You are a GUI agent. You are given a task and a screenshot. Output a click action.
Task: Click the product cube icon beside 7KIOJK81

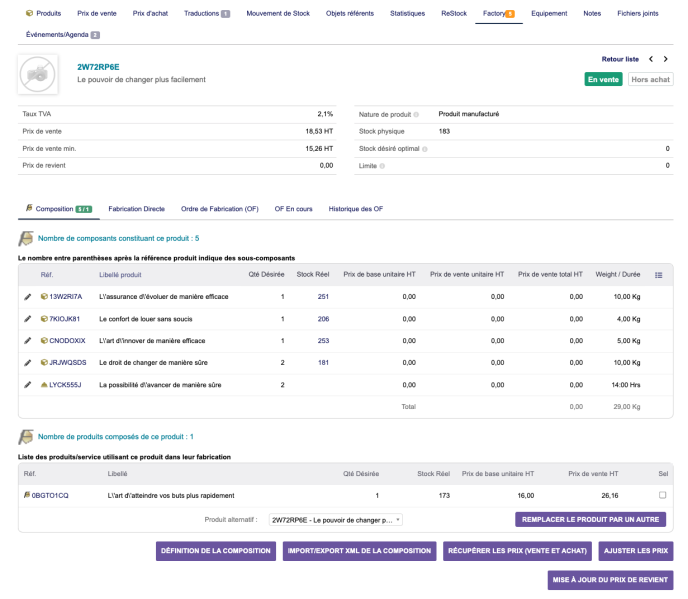pos(44,319)
